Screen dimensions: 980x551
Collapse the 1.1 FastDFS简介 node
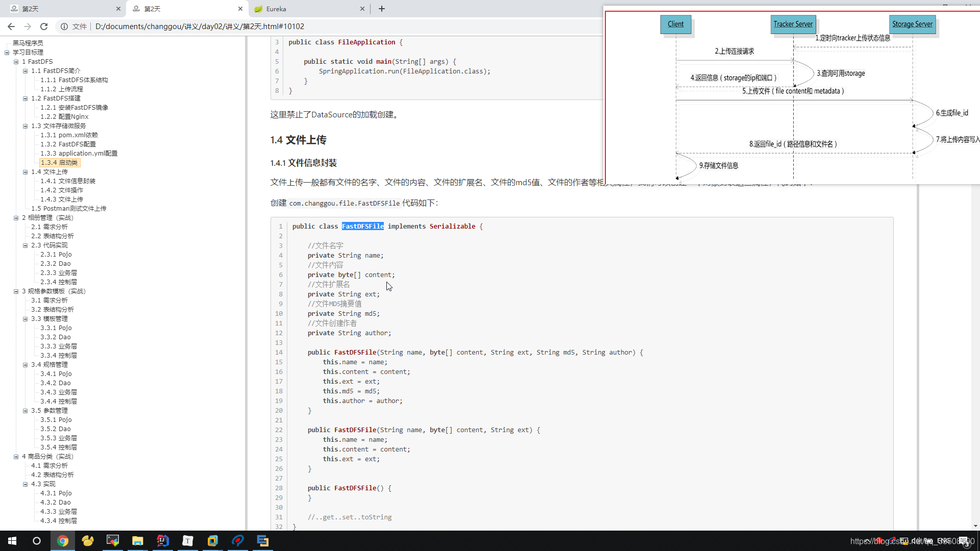[x=26, y=71]
